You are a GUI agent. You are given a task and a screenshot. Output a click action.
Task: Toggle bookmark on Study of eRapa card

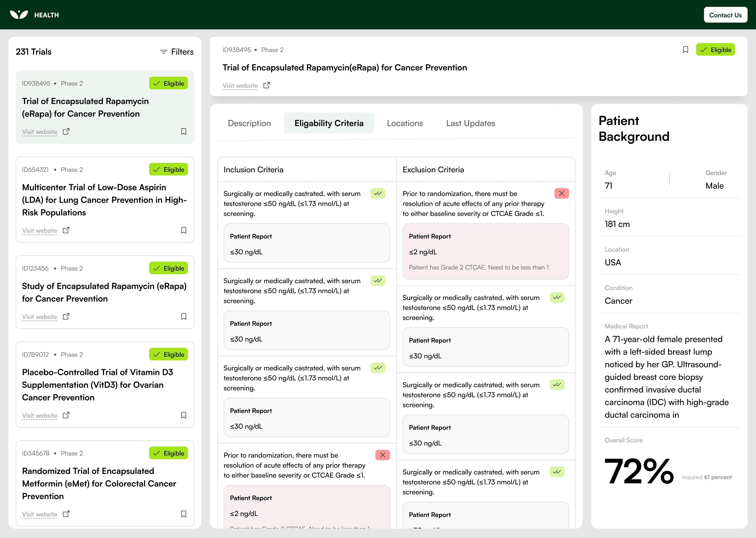[x=184, y=316]
